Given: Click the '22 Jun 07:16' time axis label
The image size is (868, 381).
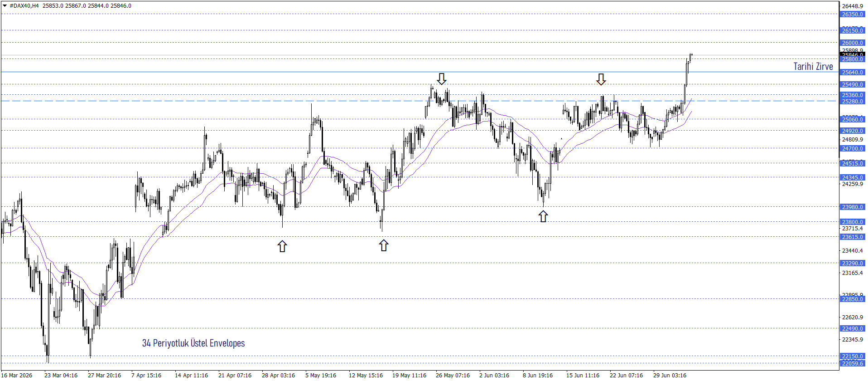Looking at the screenshot, I should click(x=626, y=376).
